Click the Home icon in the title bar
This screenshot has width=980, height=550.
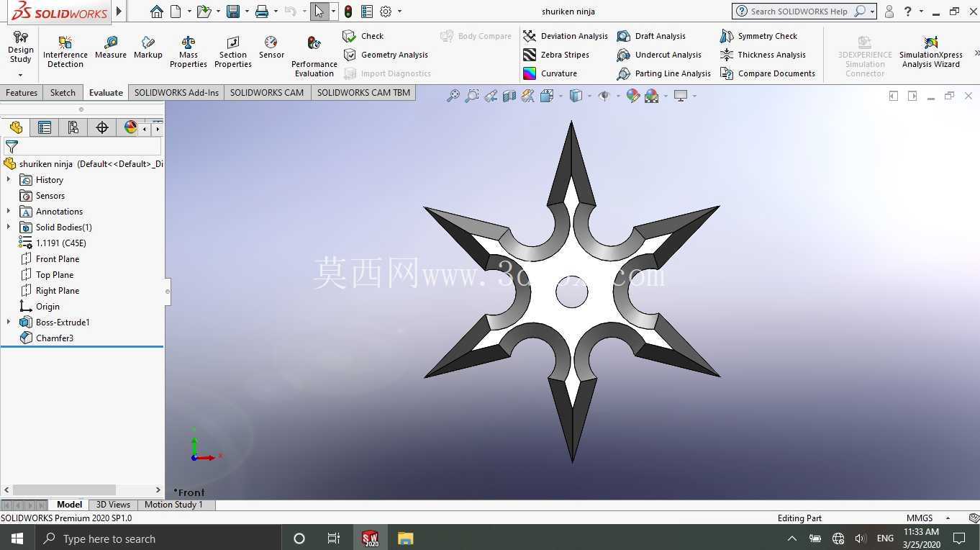click(157, 12)
